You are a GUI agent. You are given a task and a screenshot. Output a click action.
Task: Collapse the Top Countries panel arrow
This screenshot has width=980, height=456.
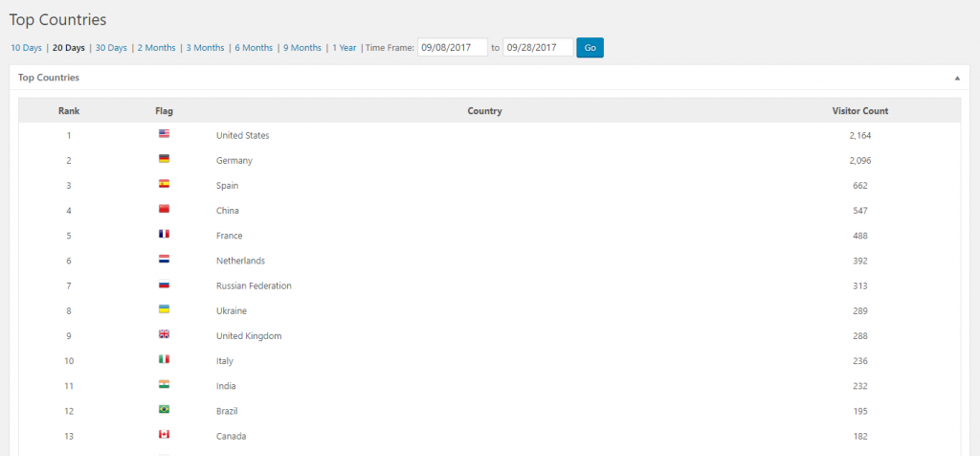coord(957,79)
